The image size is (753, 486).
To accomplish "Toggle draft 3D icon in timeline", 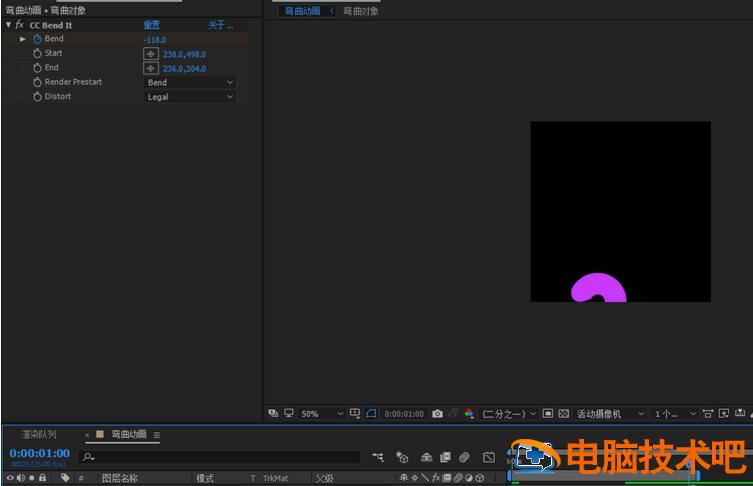I will [402, 457].
